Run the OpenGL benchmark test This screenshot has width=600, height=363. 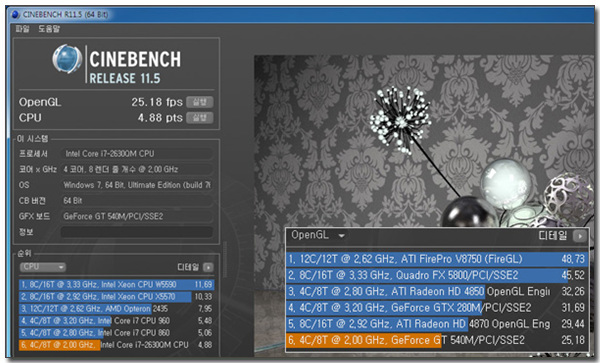coord(199,102)
